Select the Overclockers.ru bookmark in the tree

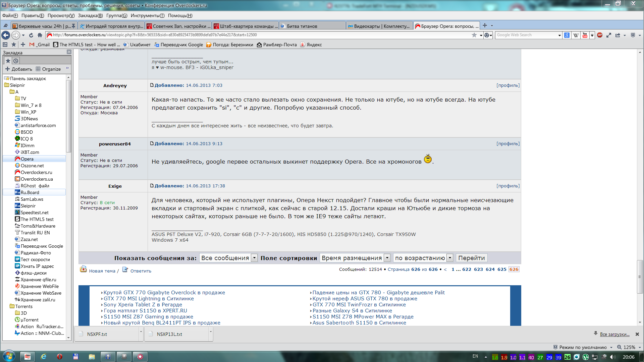point(36,172)
